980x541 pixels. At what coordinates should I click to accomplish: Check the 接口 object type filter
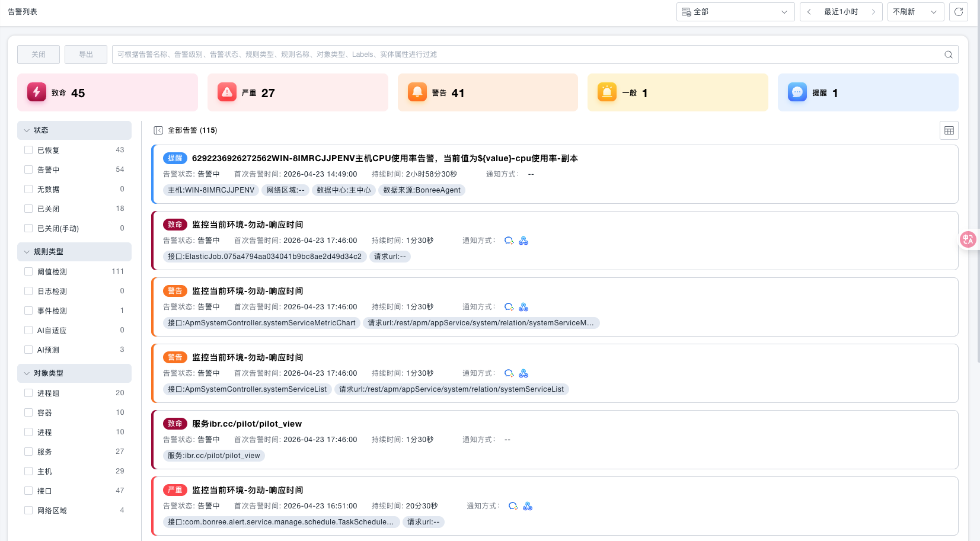28,491
